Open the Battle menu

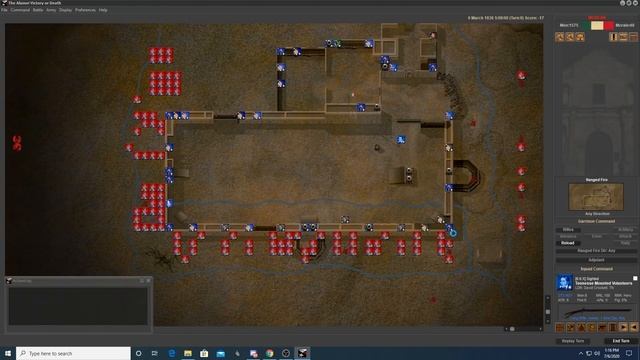click(x=38, y=10)
